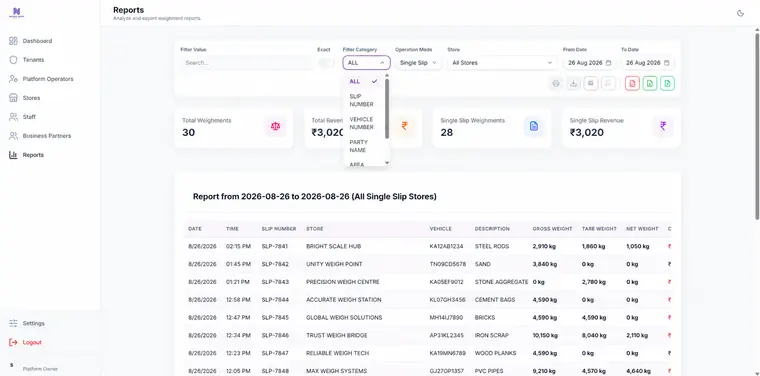Open Platform Operators page
Screen dimensions: 760x376
click(x=48, y=78)
